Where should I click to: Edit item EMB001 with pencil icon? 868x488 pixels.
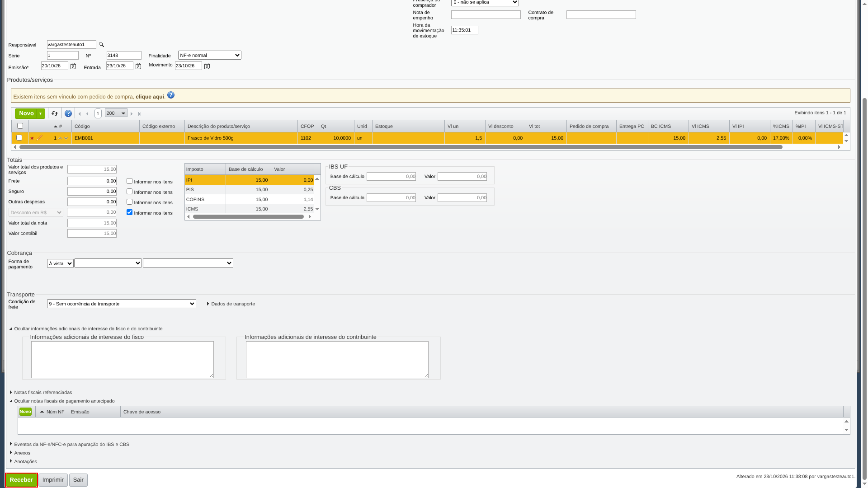(x=40, y=137)
